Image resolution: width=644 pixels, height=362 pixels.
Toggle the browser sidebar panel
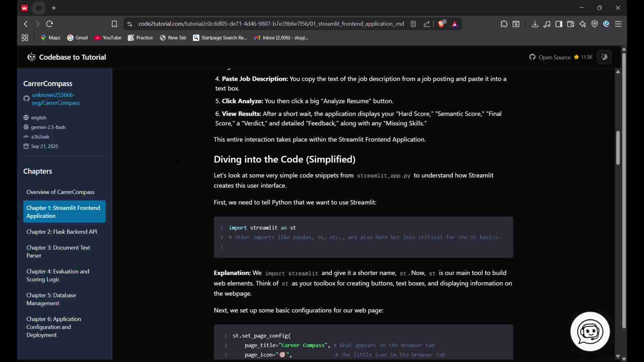pyautogui.click(x=559, y=24)
